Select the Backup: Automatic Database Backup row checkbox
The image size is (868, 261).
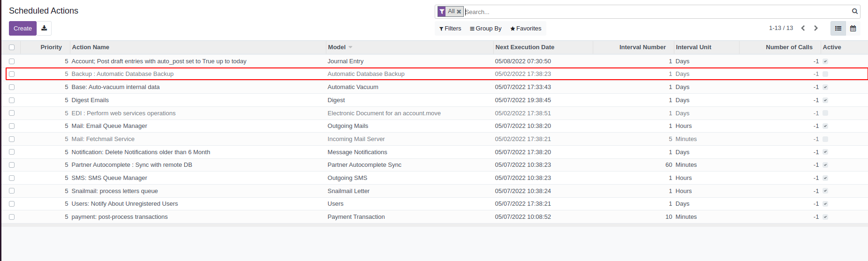click(x=12, y=74)
